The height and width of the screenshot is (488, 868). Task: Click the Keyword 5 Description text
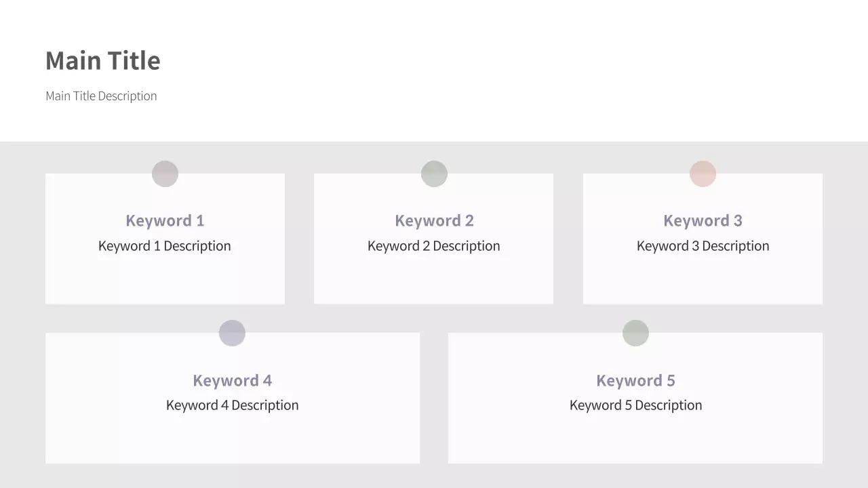[x=635, y=405]
